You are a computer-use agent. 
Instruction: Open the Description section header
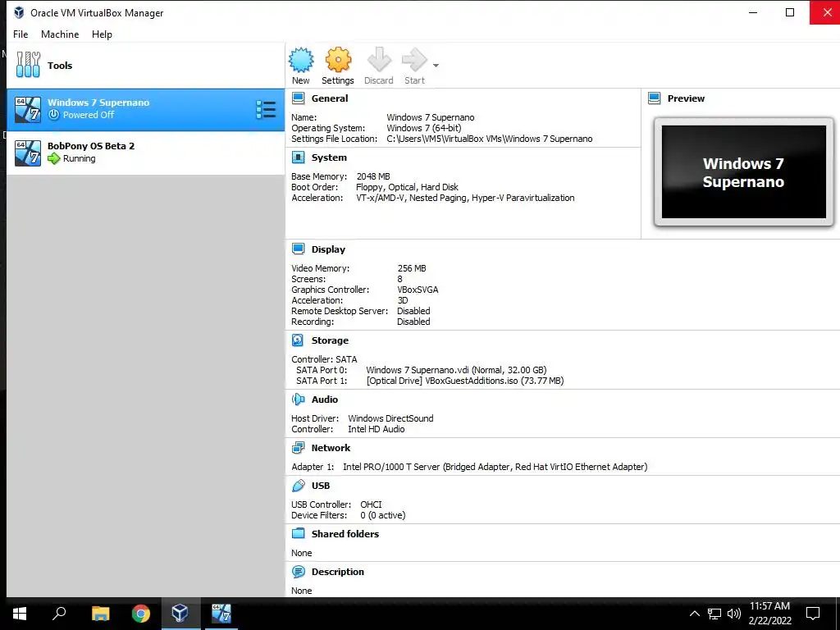[337, 572]
